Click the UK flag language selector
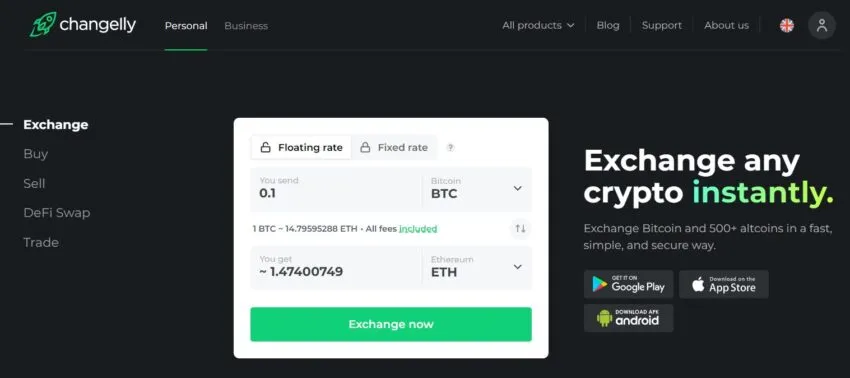Image resolution: width=850 pixels, height=378 pixels. pos(787,25)
